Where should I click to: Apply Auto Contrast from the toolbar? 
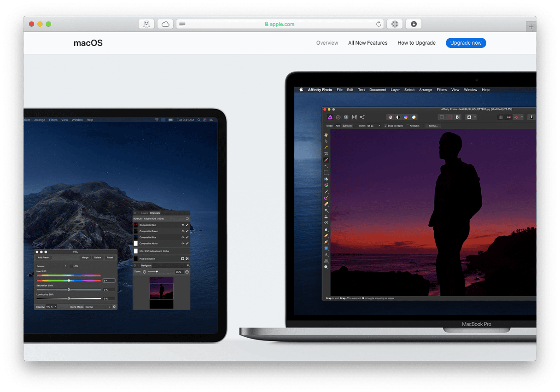pyautogui.click(x=398, y=117)
